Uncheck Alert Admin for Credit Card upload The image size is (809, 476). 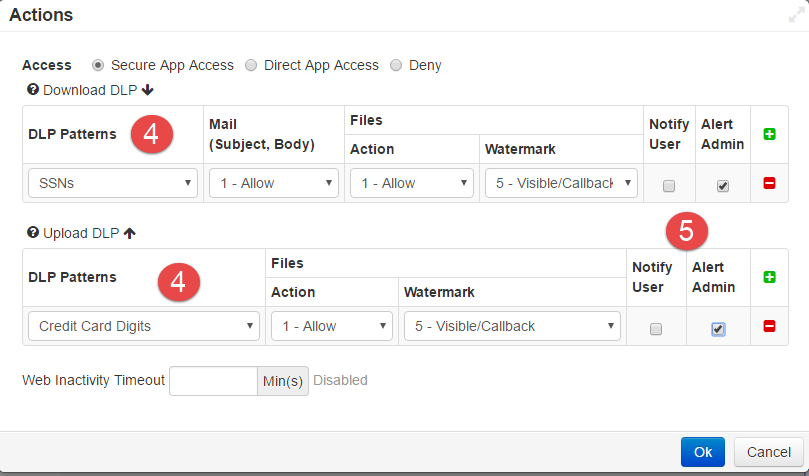point(718,329)
